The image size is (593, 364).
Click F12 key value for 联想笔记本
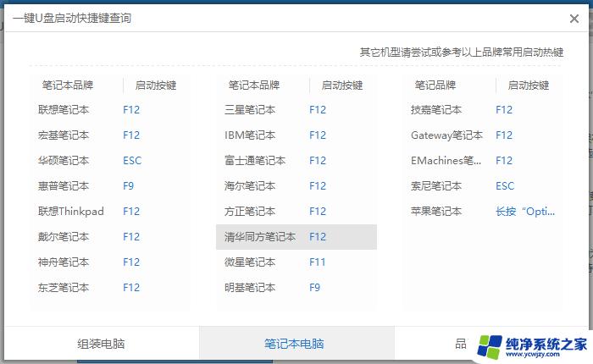[x=131, y=110]
